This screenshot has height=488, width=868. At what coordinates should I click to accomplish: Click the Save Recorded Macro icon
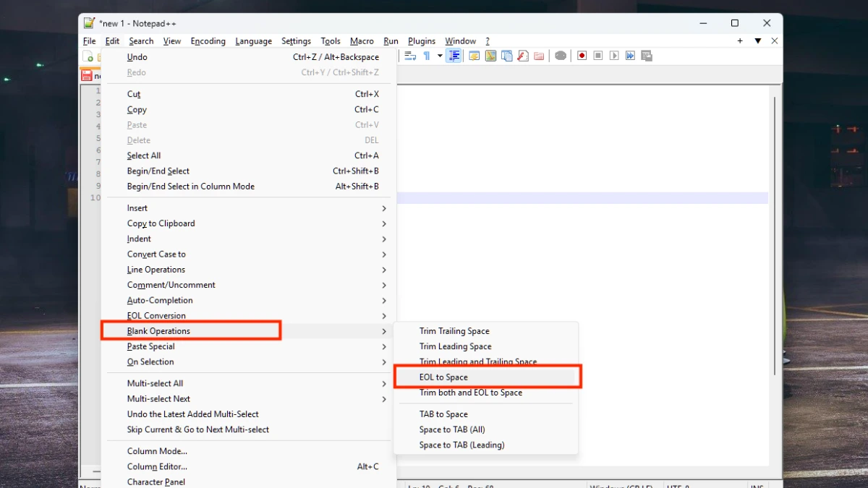click(647, 56)
